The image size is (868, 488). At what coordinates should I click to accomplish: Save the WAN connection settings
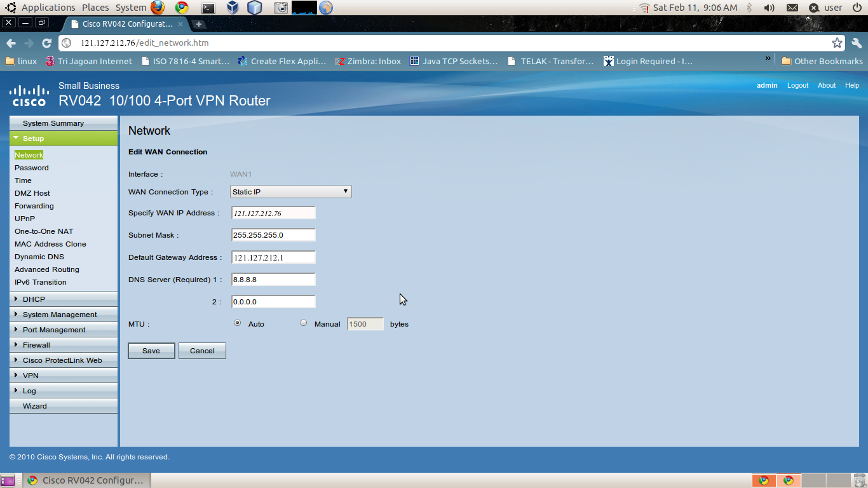151,351
